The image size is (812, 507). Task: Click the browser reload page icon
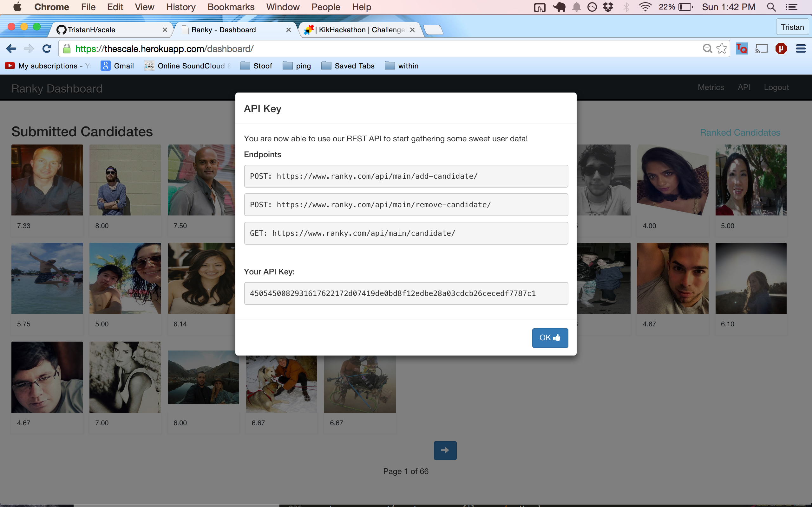tap(47, 49)
